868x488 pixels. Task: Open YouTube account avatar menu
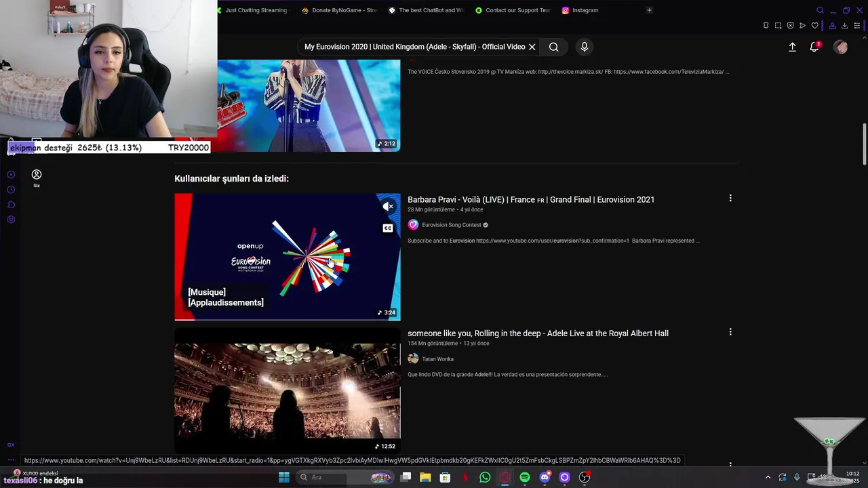(841, 47)
